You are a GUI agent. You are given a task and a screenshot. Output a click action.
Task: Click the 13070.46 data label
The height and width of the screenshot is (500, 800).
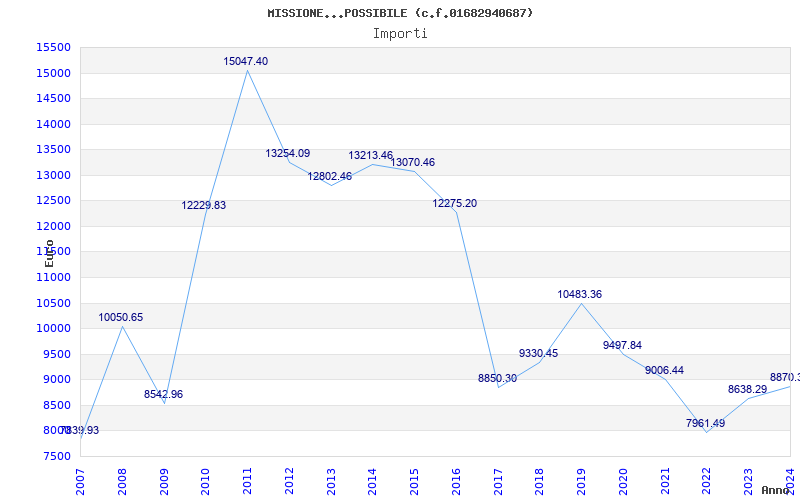[413, 163]
